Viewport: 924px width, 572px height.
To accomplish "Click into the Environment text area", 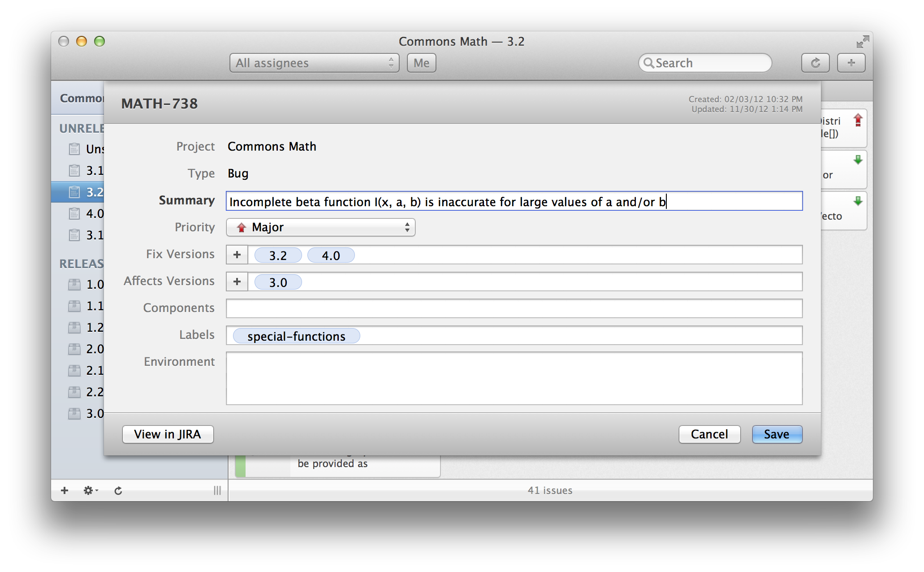I will [514, 378].
